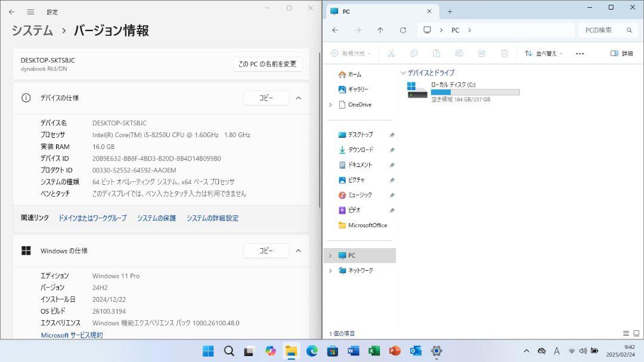The image size is (644, 362).
Task: Copy the デバイスの仕様 details
Action: (266, 98)
